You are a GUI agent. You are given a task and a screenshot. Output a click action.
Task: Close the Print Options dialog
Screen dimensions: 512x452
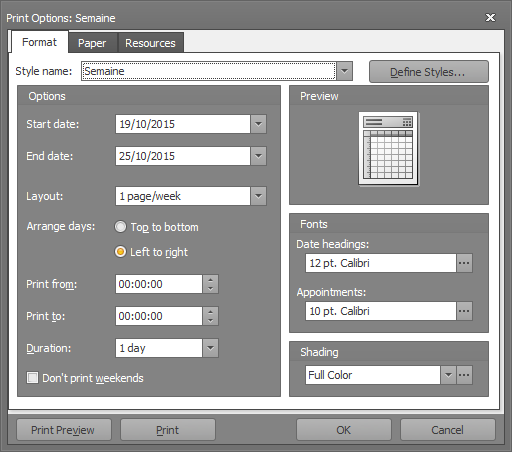(490, 17)
